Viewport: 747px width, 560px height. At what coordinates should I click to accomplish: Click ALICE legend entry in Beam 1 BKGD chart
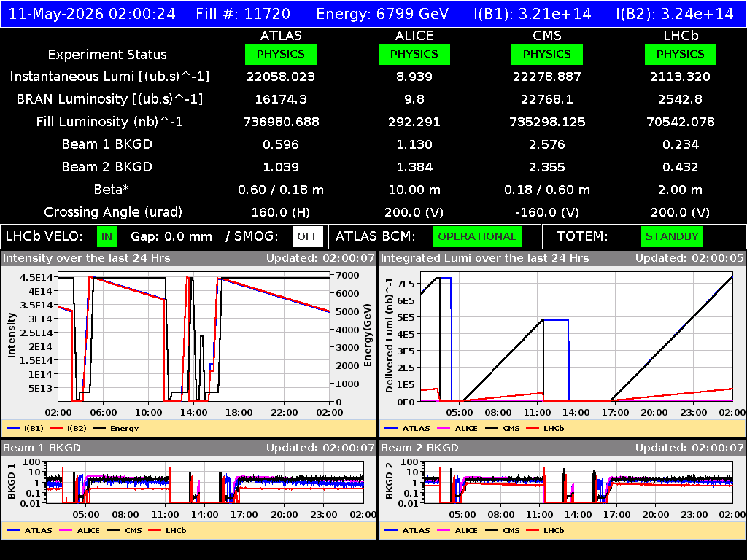(x=79, y=530)
